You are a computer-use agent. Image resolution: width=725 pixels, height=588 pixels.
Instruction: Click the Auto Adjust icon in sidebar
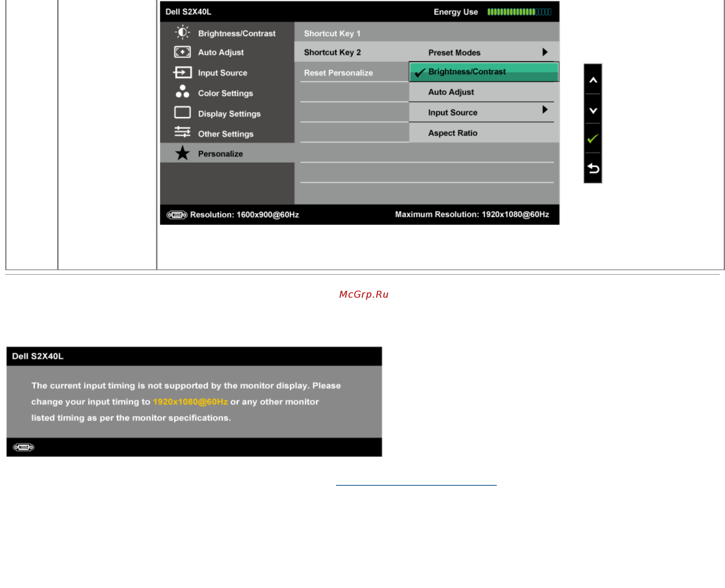pyautogui.click(x=182, y=52)
